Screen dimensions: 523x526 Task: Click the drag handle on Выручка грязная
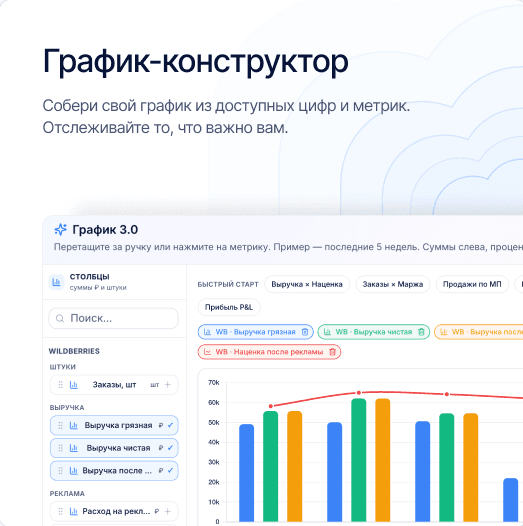coord(60,425)
